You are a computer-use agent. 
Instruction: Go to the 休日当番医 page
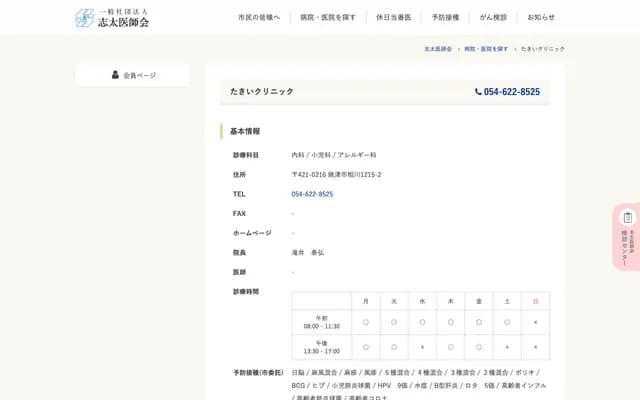click(393, 18)
